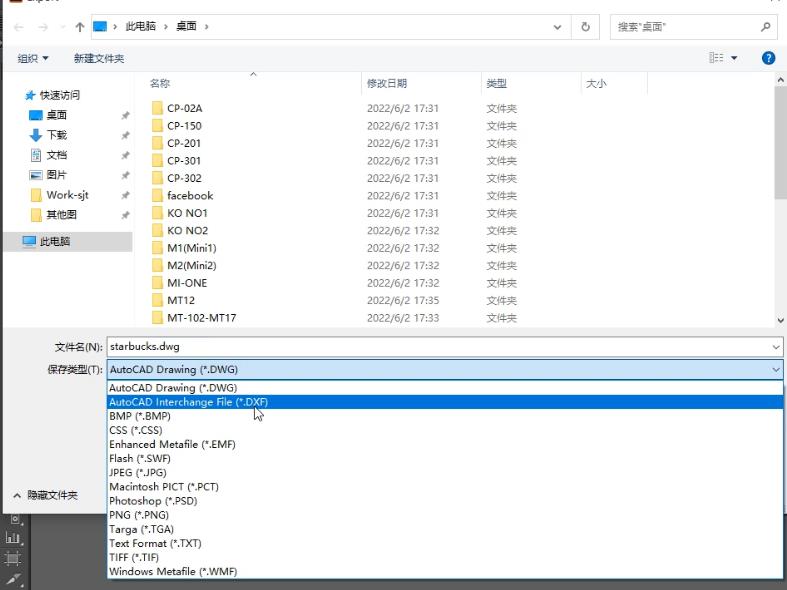Viewport: 787px width, 590px height.
Task: Open the 组织 dropdown menu
Action: (33, 59)
